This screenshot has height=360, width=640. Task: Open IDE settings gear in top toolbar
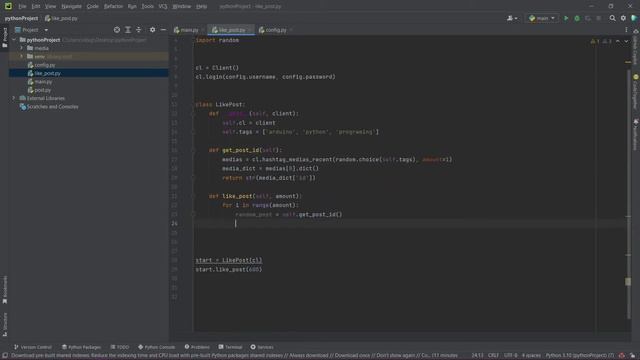click(x=623, y=18)
